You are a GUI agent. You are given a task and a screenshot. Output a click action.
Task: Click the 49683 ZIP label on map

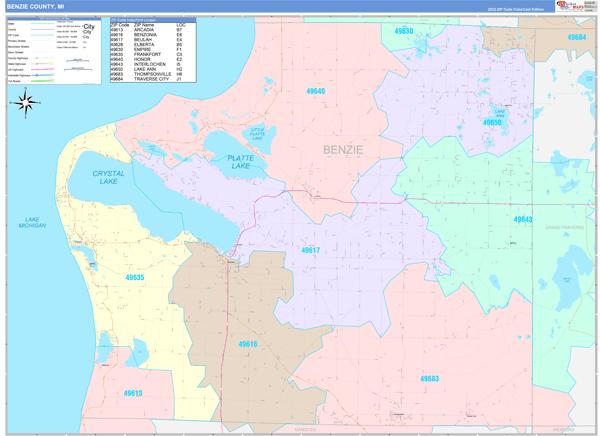tap(429, 379)
